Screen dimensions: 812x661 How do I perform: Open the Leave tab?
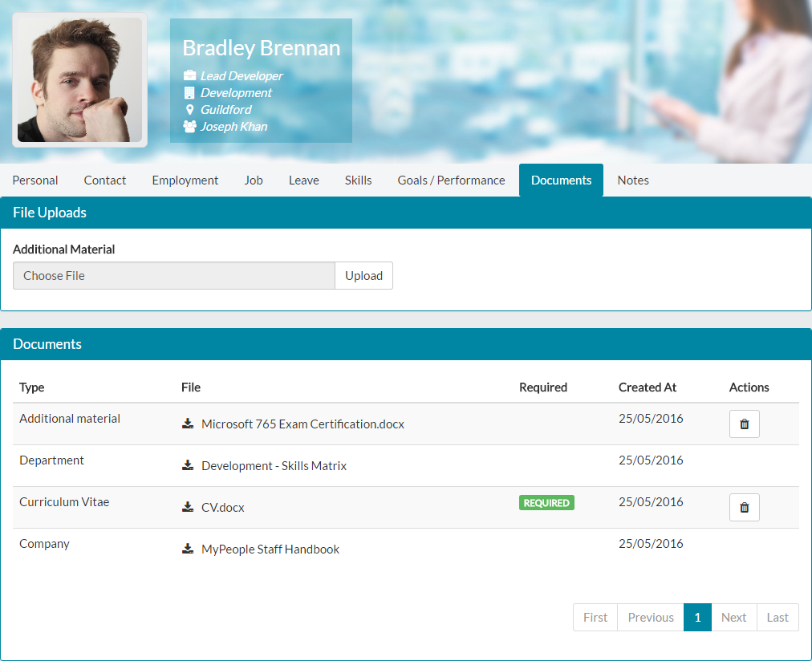pos(304,180)
